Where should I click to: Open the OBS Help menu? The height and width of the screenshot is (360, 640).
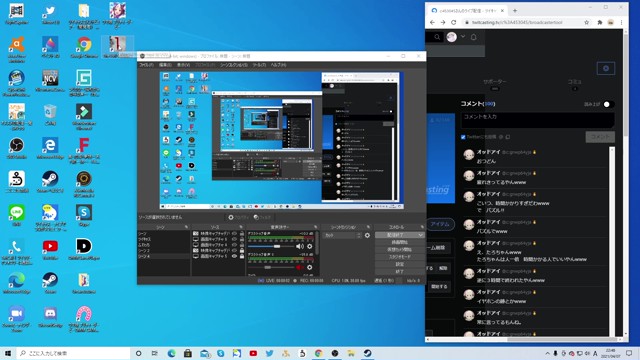tap(278, 65)
